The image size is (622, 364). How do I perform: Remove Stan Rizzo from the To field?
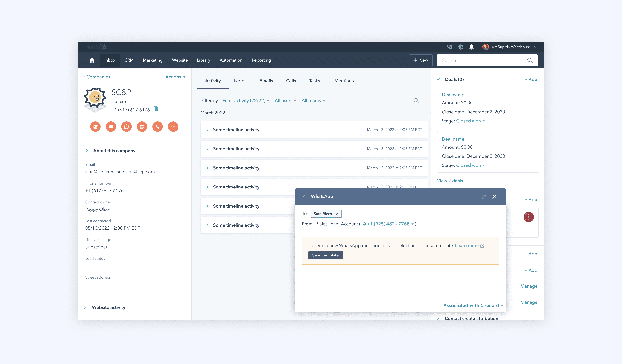pyautogui.click(x=337, y=214)
